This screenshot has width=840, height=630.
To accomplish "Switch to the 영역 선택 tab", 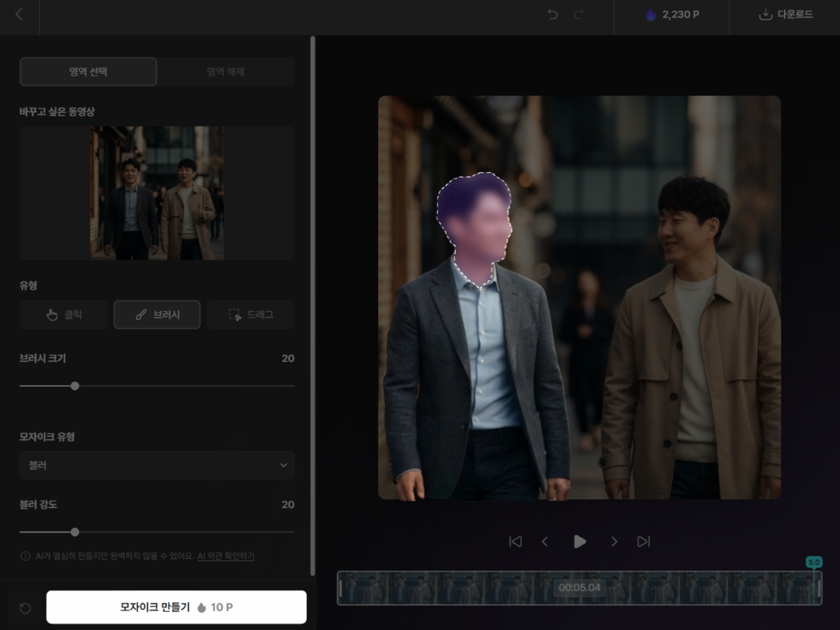I will pos(88,72).
